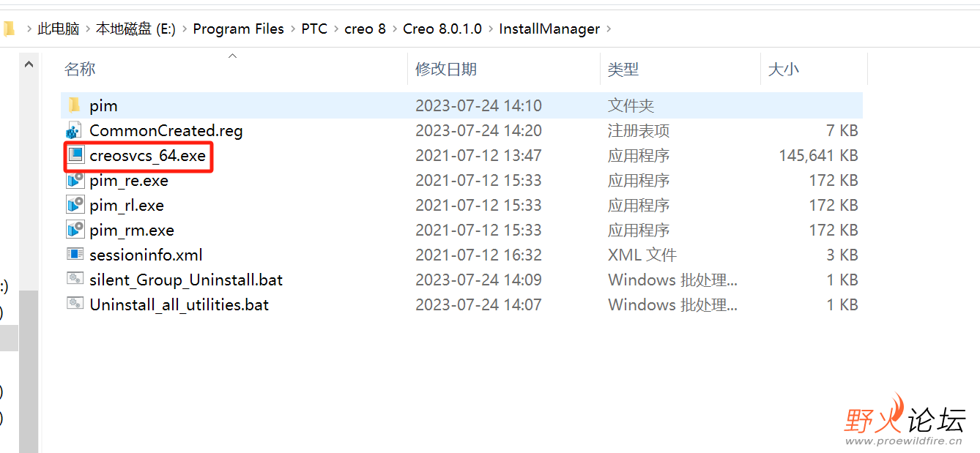Click the folder icon in address bar
Image resolution: width=980 pixels, height=453 pixels.
click(x=8, y=29)
